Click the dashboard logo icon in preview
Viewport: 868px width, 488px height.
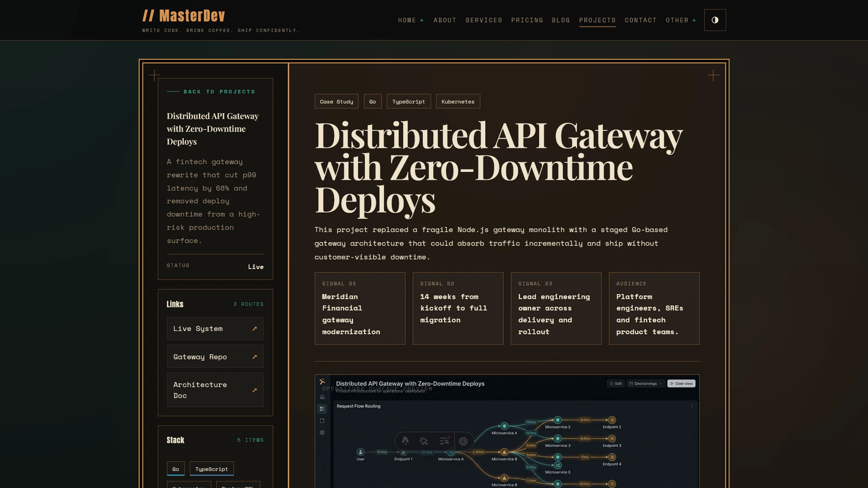(322, 382)
